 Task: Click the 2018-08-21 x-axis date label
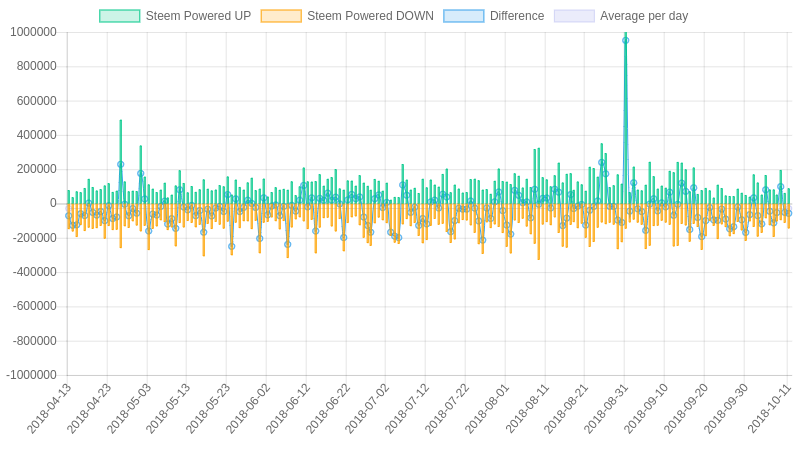tap(566, 409)
